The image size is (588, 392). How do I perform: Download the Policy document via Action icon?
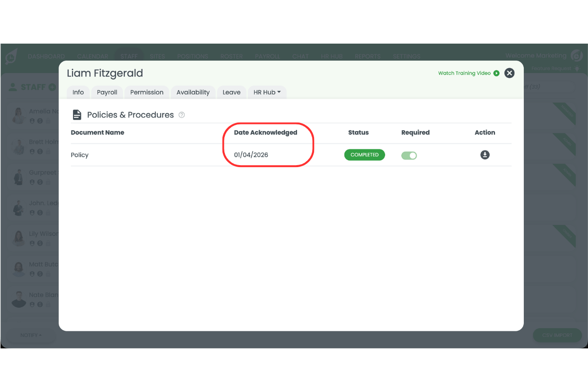click(485, 154)
